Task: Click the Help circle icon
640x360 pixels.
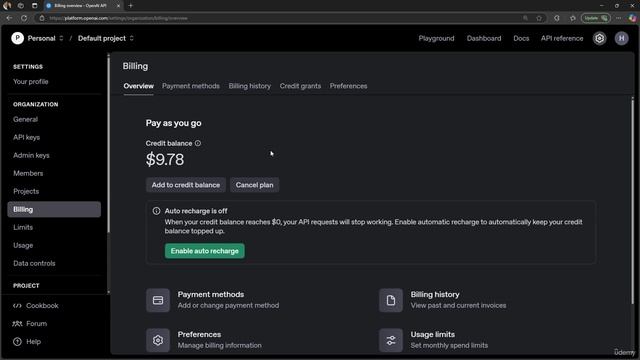Action: coord(17,342)
